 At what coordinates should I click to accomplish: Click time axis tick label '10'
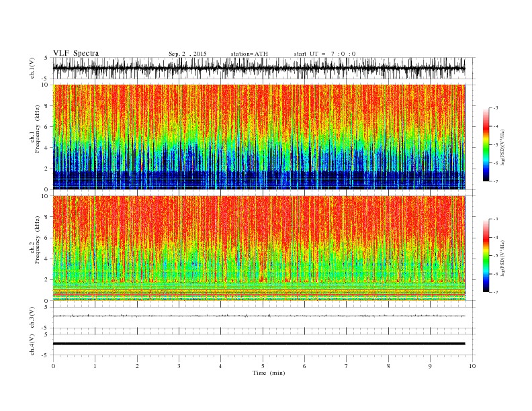[472, 366]
